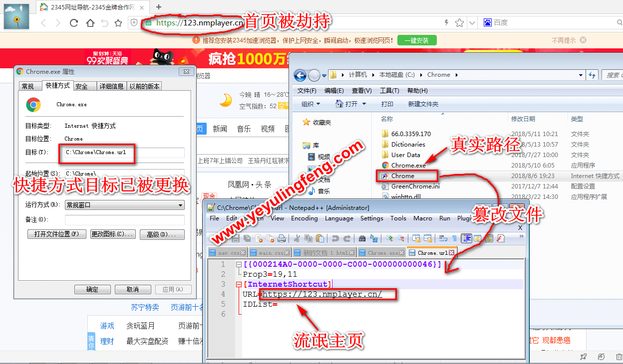Click the Print icon in Notepad++ toolbar
The height and width of the screenshot is (364, 623).
[x=282, y=239]
